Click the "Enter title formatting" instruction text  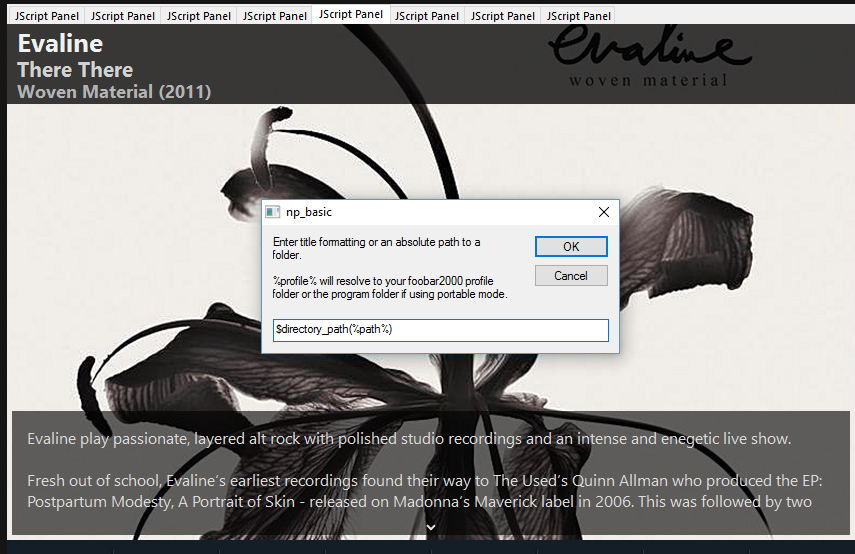376,248
